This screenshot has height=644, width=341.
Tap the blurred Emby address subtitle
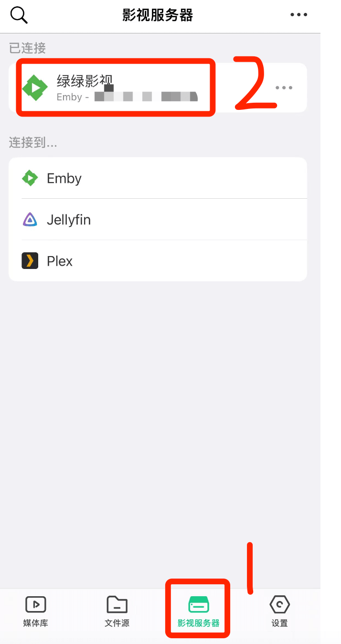[127, 97]
